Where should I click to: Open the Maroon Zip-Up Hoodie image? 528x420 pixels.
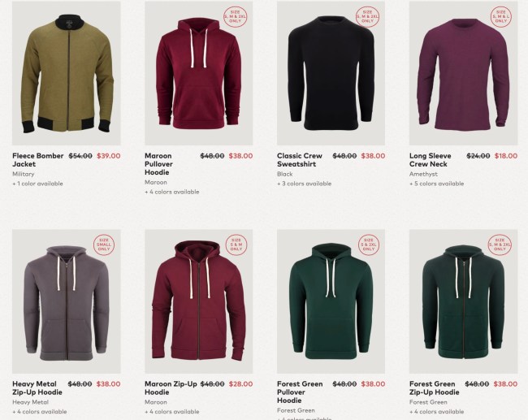(x=199, y=301)
